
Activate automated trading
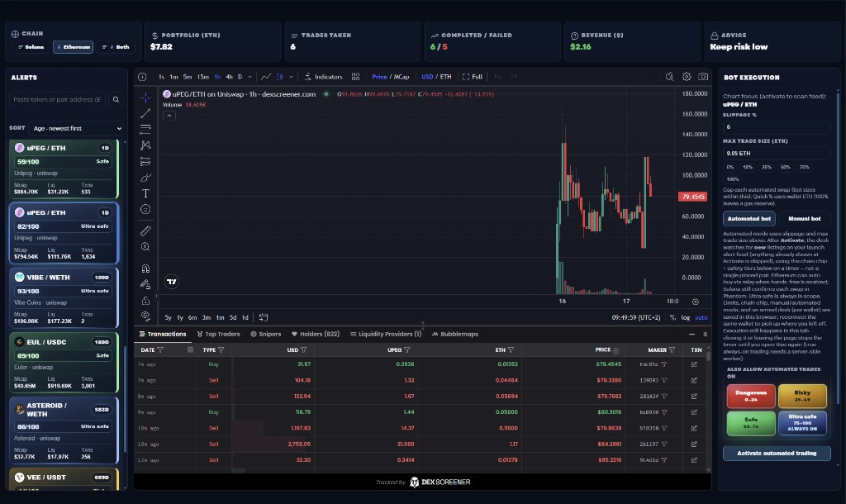pyautogui.click(x=777, y=453)
